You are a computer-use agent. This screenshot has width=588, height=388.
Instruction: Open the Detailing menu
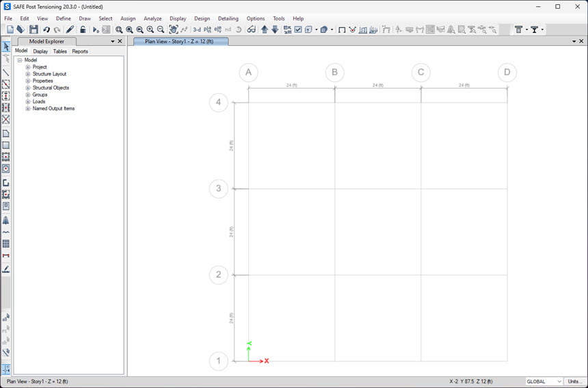[x=228, y=18]
